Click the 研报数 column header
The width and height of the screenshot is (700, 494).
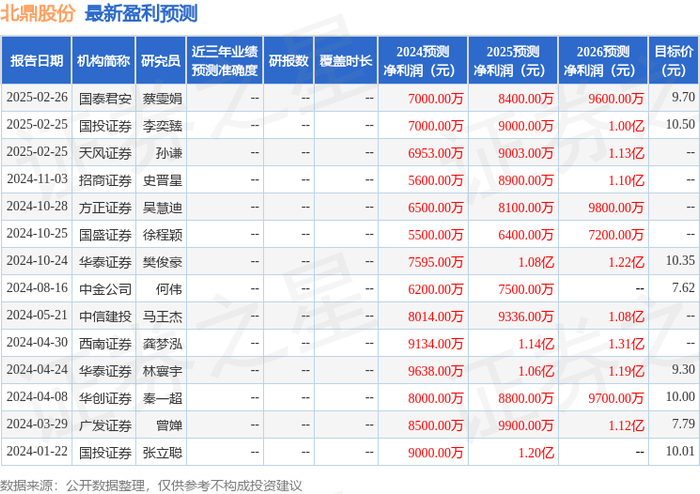(289, 61)
